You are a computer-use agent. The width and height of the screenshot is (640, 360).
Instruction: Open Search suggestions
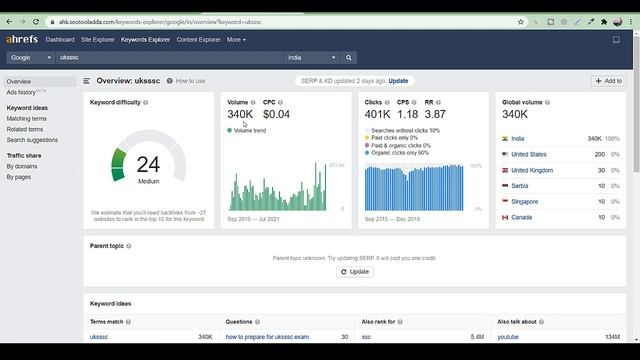point(32,140)
